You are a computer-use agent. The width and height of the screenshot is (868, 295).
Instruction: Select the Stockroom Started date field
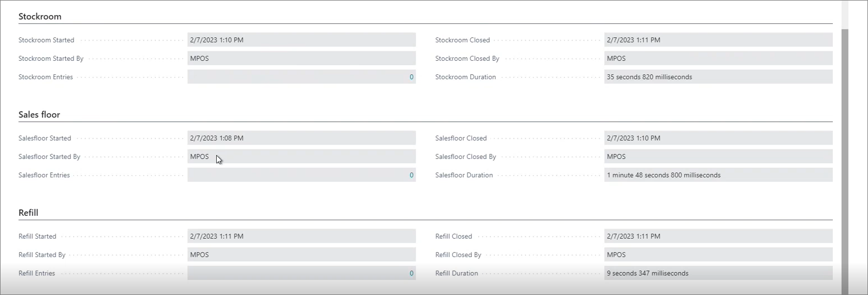302,40
